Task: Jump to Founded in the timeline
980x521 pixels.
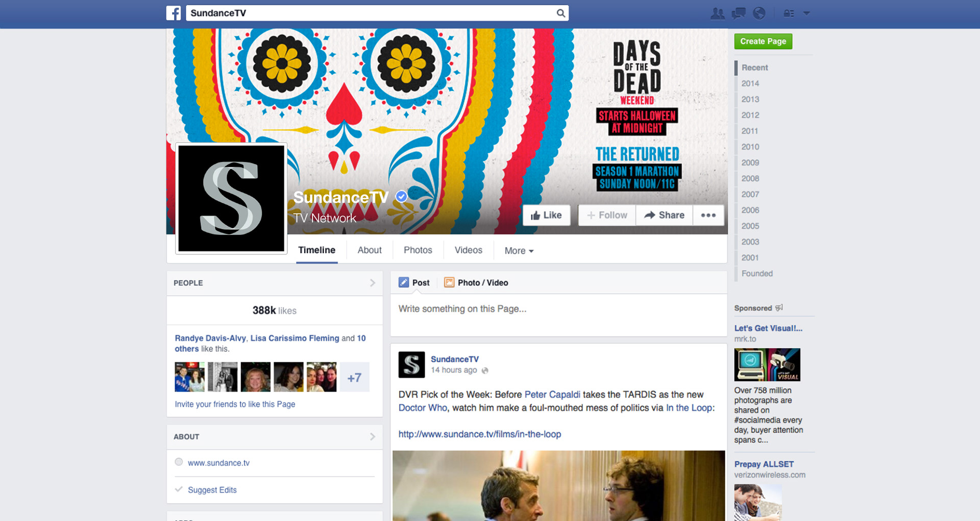Action: pyautogui.click(x=757, y=273)
